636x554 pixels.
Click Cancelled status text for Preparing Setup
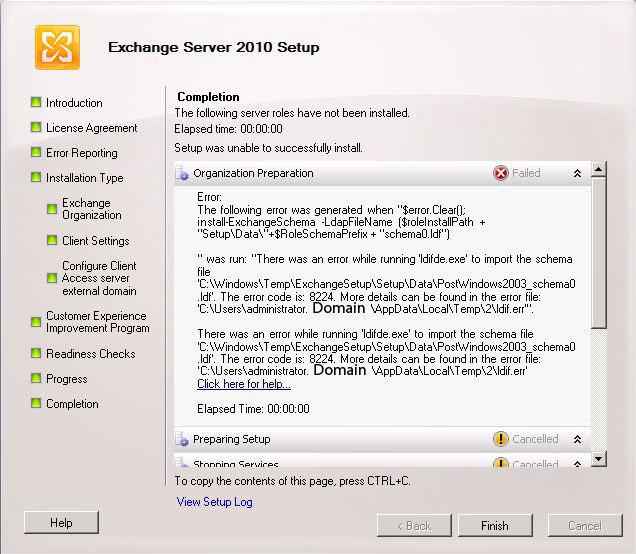535,439
